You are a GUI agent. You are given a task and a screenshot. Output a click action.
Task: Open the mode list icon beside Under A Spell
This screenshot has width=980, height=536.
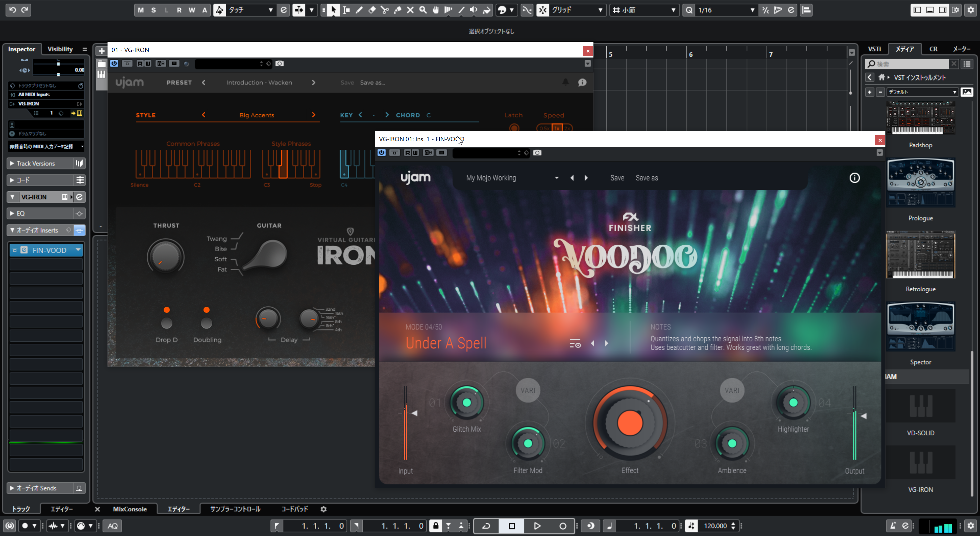pos(575,343)
